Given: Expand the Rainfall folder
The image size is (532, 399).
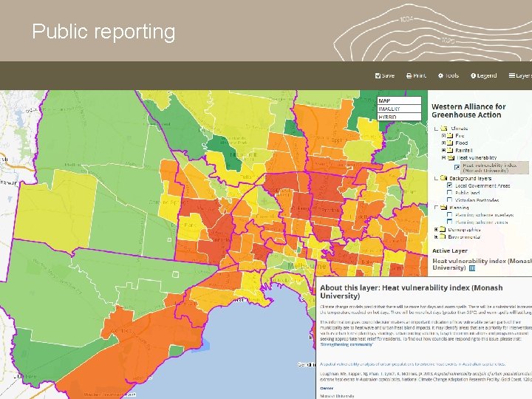Looking at the screenshot, I should [443, 150].
